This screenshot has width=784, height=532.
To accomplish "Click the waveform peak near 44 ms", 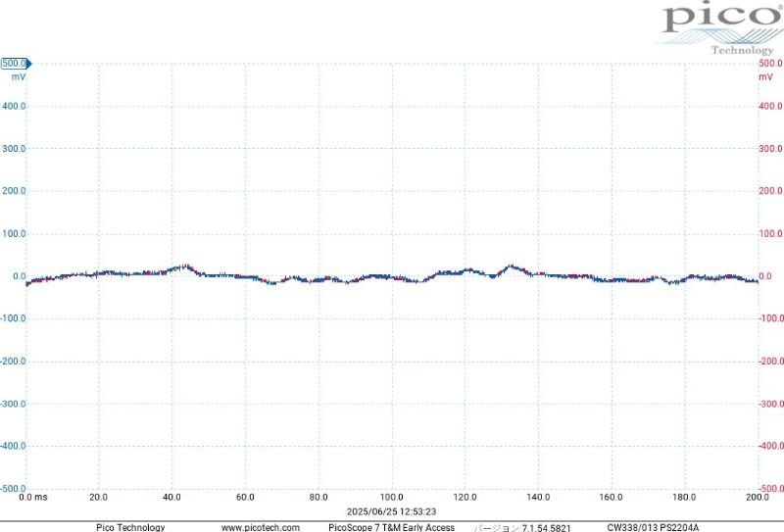I will 184,266.
